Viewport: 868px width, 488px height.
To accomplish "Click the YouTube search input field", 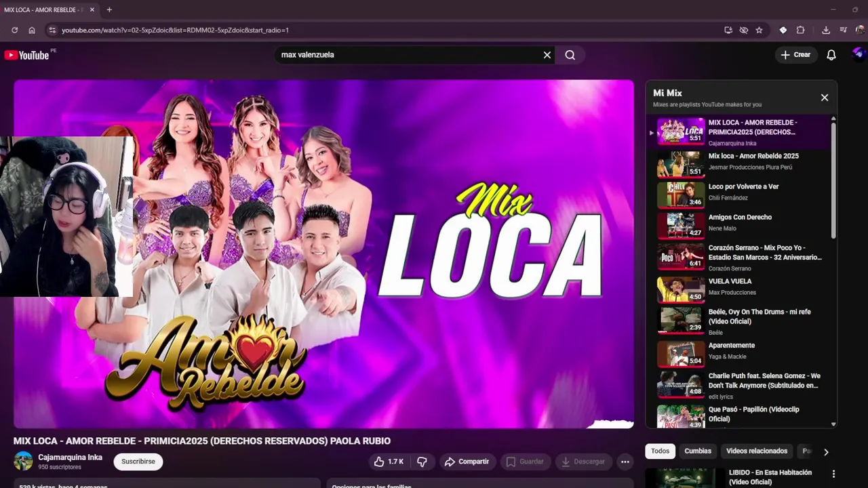I will click(x=407, y=55).
